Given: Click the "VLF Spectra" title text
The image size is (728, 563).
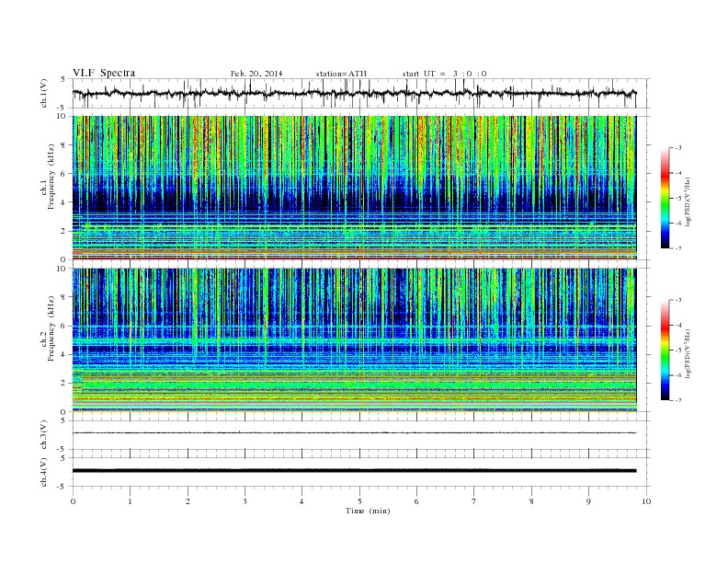Looking at the screenshot, I should pos(104,73).
